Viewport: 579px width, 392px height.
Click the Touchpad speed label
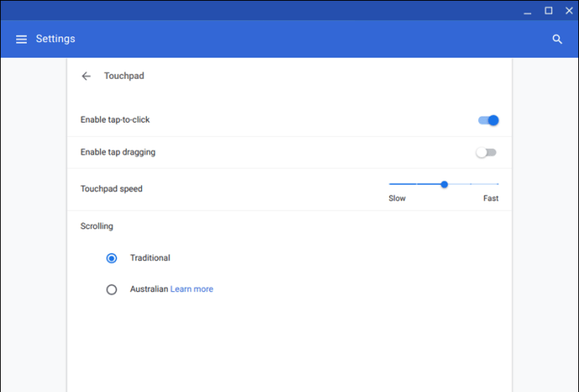(x=112, y=189)
